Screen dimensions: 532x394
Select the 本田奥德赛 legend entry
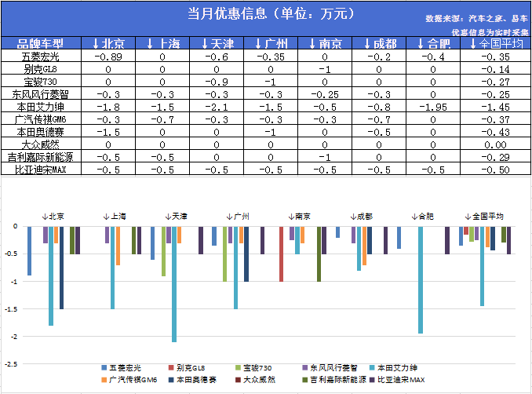tap(192, 380)
